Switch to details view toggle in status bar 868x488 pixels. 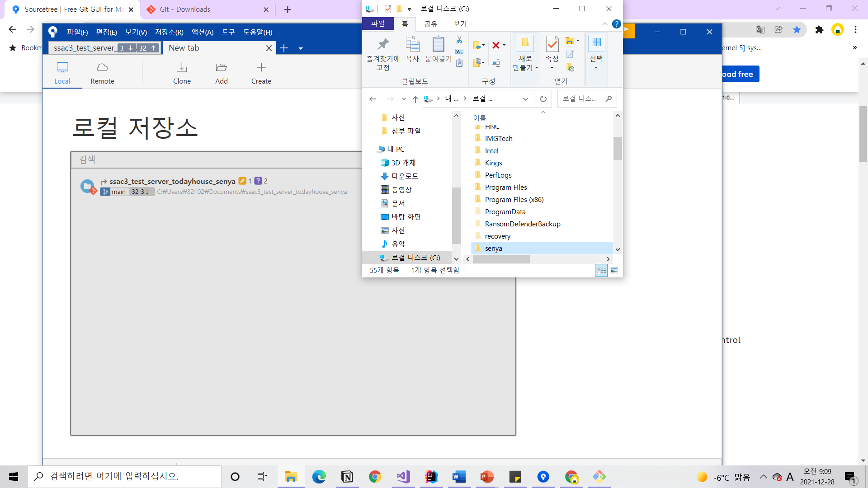coord(601,270)
